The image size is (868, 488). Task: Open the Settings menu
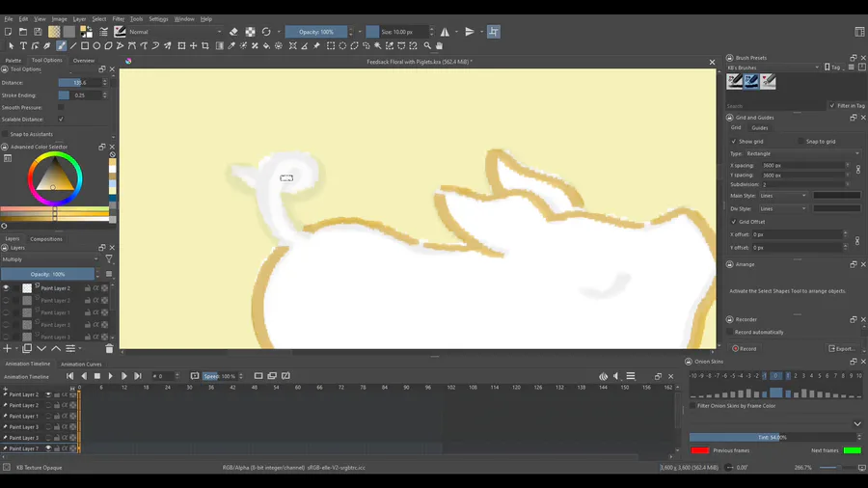pyautogui.click(x=158, y=19)
